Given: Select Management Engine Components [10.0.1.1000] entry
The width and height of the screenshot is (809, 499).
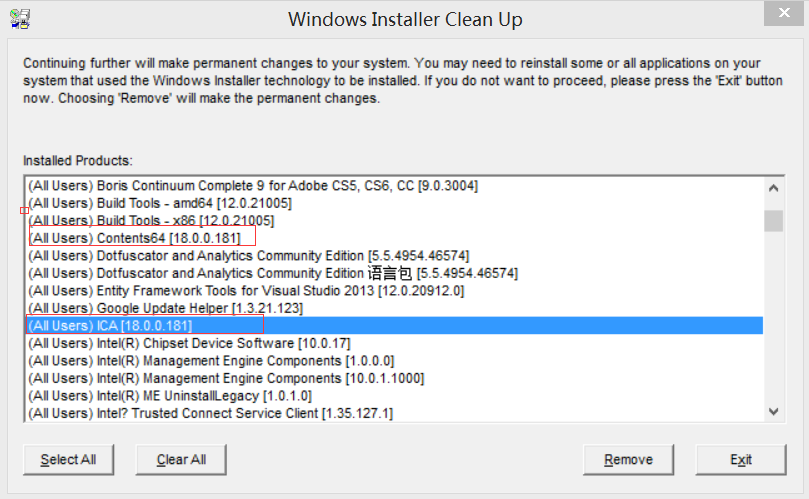Looking at the screenshot, I should click(395, 378).
